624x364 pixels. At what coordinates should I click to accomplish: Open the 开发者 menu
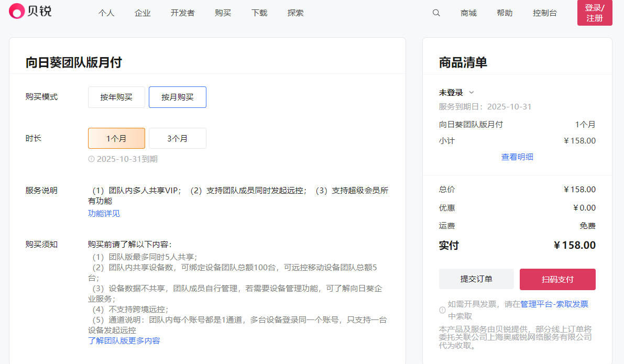(183, 13)
